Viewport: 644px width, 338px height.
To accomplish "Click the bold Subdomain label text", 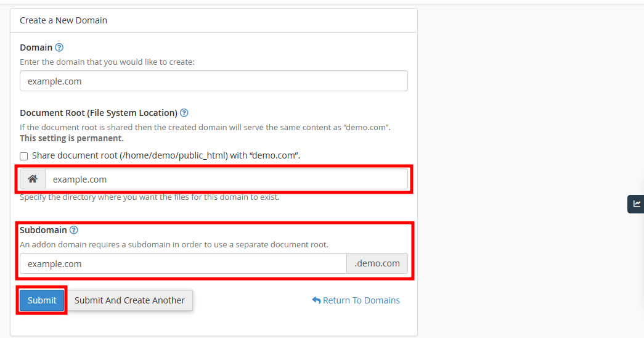I will (x=43, y=230).
